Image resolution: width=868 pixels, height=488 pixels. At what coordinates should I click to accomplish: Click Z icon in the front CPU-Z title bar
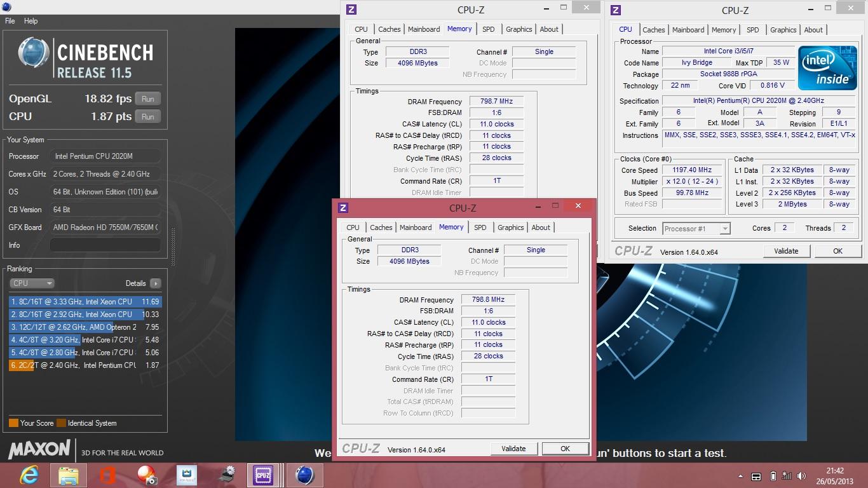(343, 207)
